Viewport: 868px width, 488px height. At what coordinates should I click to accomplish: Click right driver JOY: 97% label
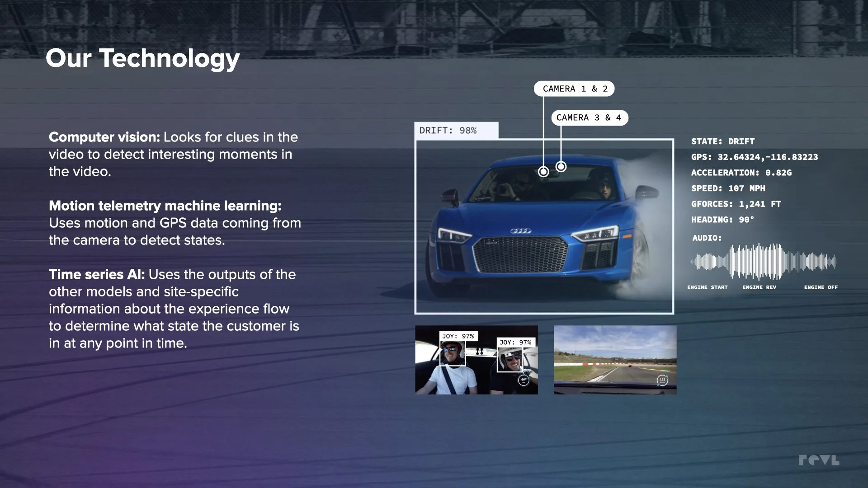tap(515, 343)
